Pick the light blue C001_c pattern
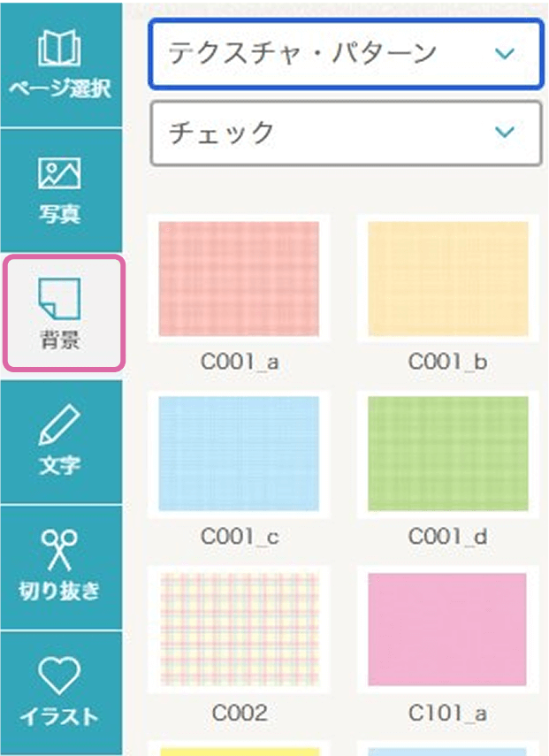 pos(239,454)
